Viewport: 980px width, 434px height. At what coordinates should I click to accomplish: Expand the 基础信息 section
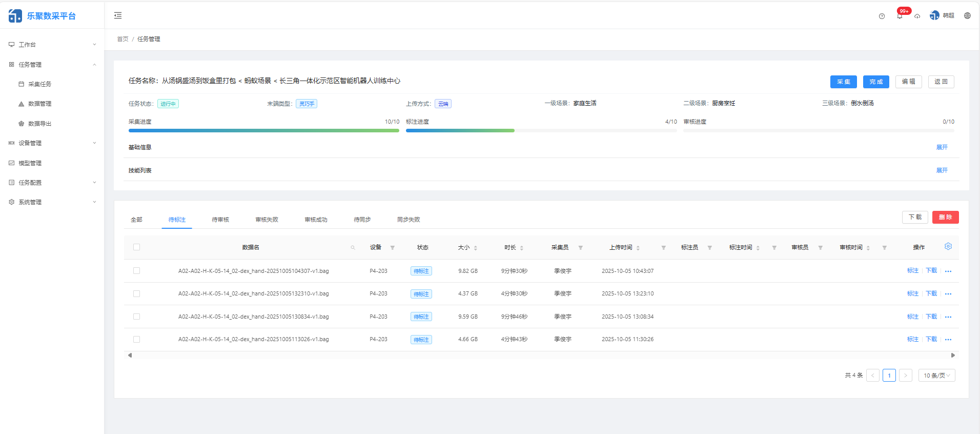pos(942,147)
